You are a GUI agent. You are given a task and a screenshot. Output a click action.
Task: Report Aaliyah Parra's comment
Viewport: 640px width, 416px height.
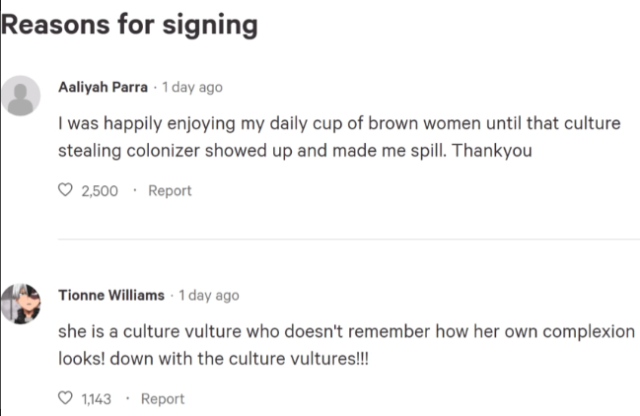tap(169, 191)
